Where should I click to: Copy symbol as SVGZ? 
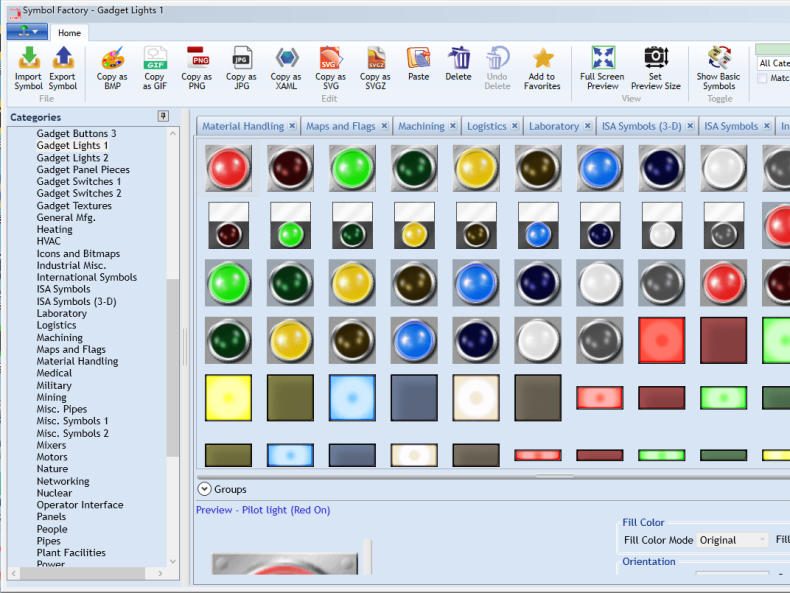(375, 68)
